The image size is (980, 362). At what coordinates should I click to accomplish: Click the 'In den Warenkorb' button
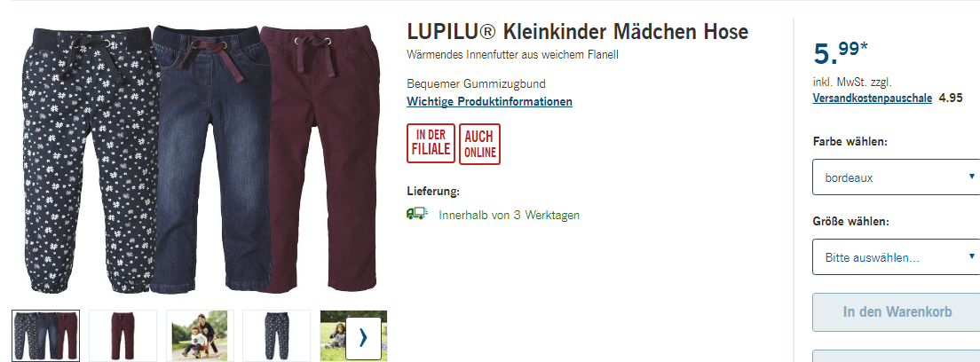897,312
